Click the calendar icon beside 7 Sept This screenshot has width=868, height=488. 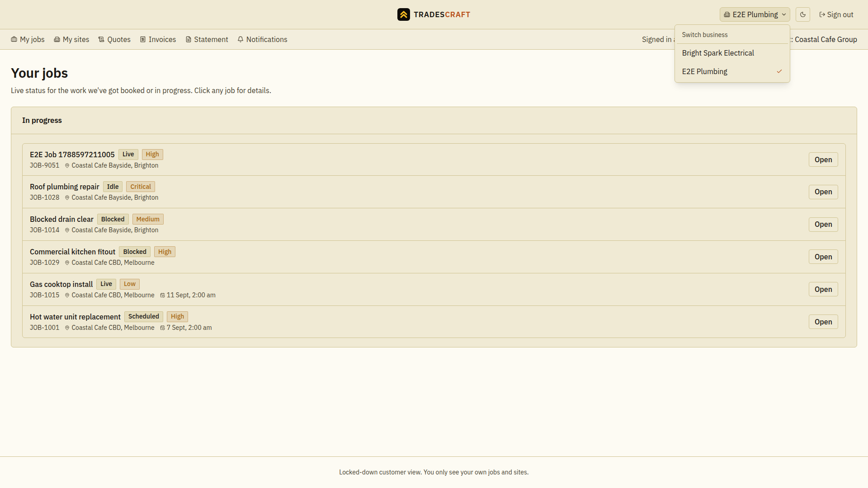[162, 328]
